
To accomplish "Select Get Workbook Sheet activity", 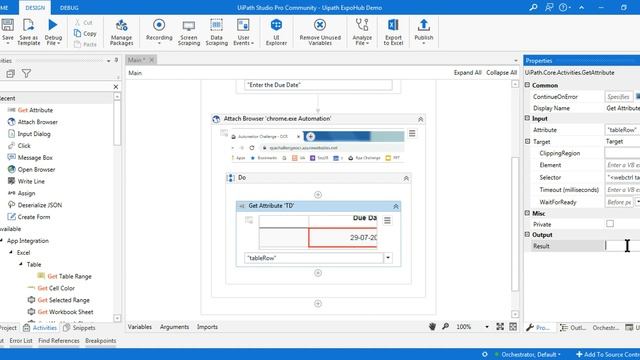I will click(x=61, y=312).
